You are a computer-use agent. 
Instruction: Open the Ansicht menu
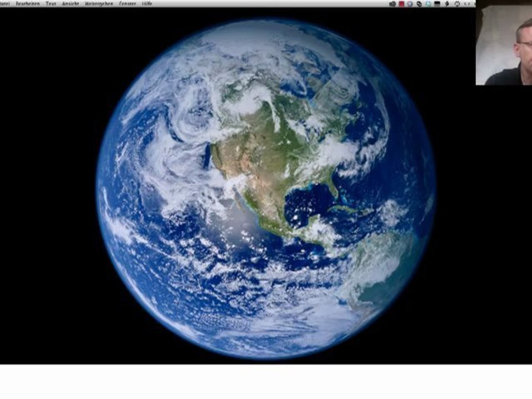[x=70, y=4]
